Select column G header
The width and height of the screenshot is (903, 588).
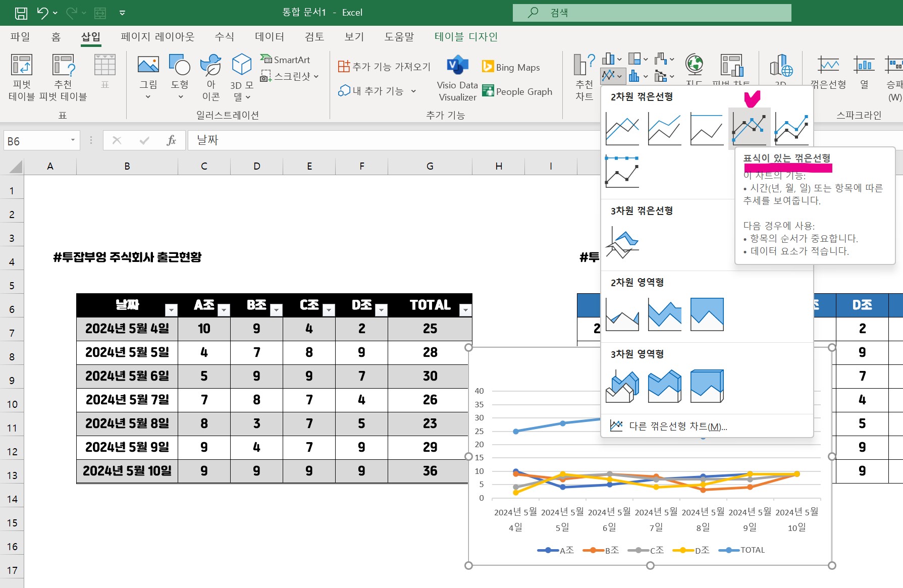coord(430,166)
